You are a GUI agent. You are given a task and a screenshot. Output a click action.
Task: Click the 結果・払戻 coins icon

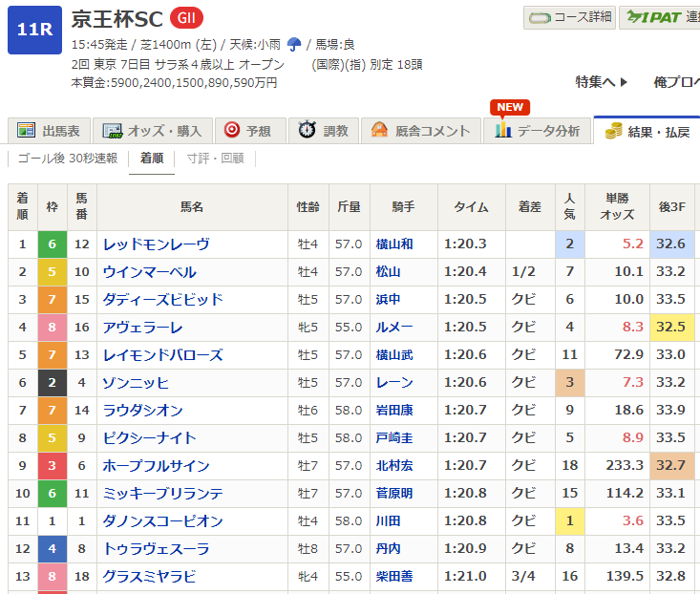tap(614, 131)
